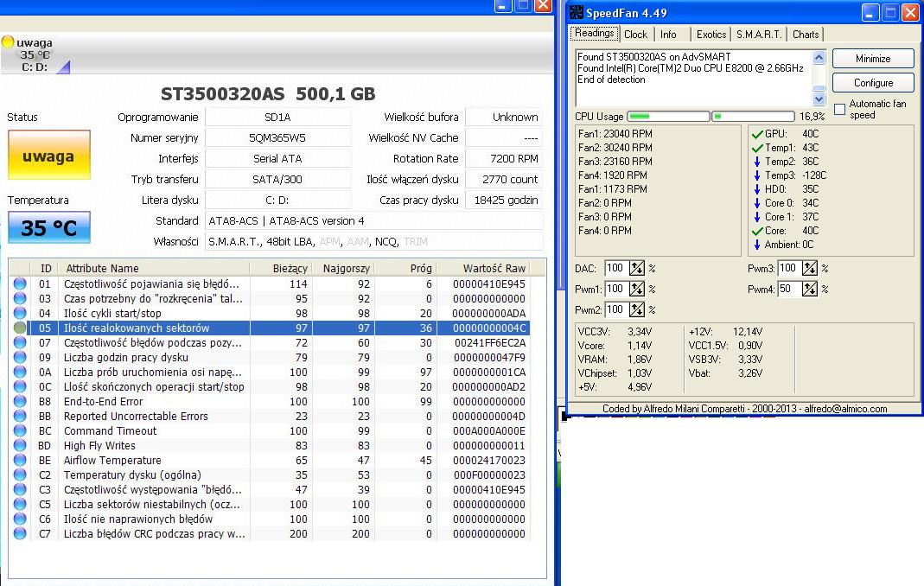
Task: Click the status orb for attribute B8
Action: pyautogui.click(x=20, y=402)
